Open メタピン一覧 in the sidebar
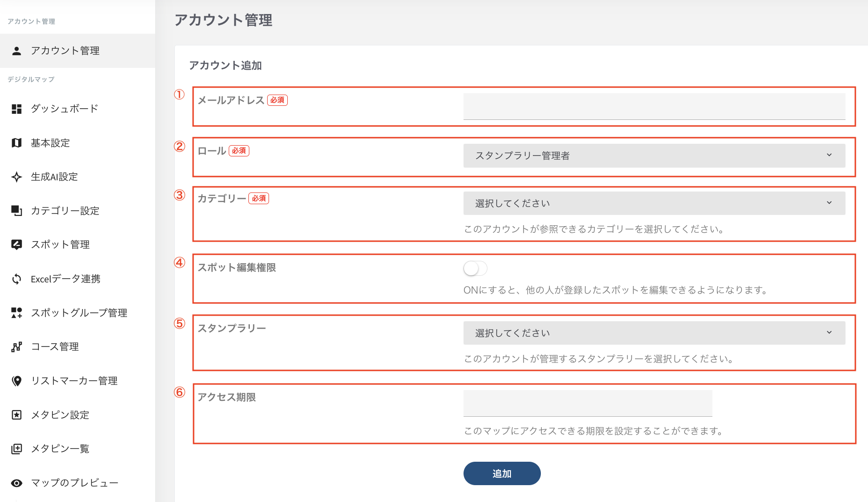 pyautogui.click(x=60, y=449)
